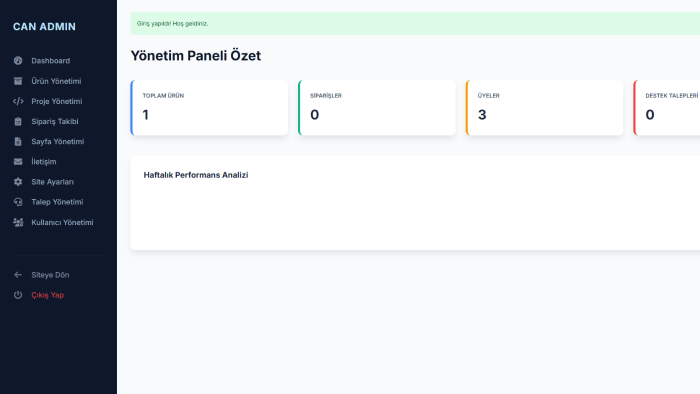Navigate to Talep Yönetimi

(58, 202)
